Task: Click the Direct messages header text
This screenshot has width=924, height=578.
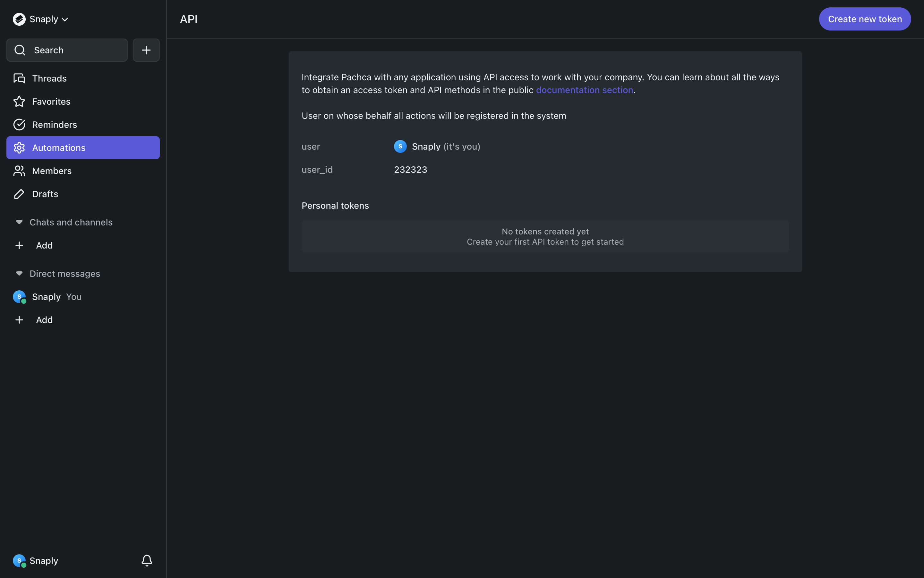Action: [x=65, y=274]
